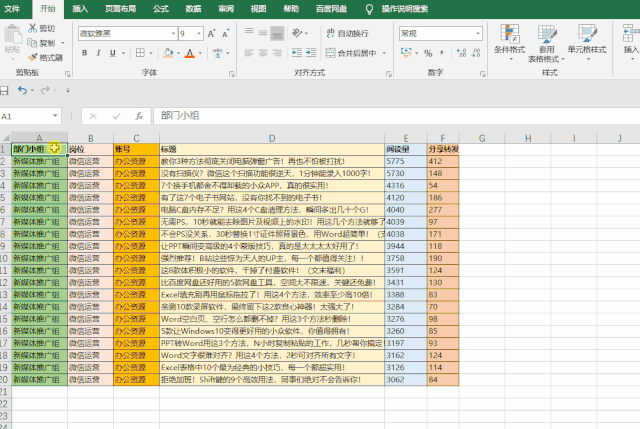Open the underline style dropdown arrow
The width and height of the screenshot is (640, 429).
(x=123, y=53)
